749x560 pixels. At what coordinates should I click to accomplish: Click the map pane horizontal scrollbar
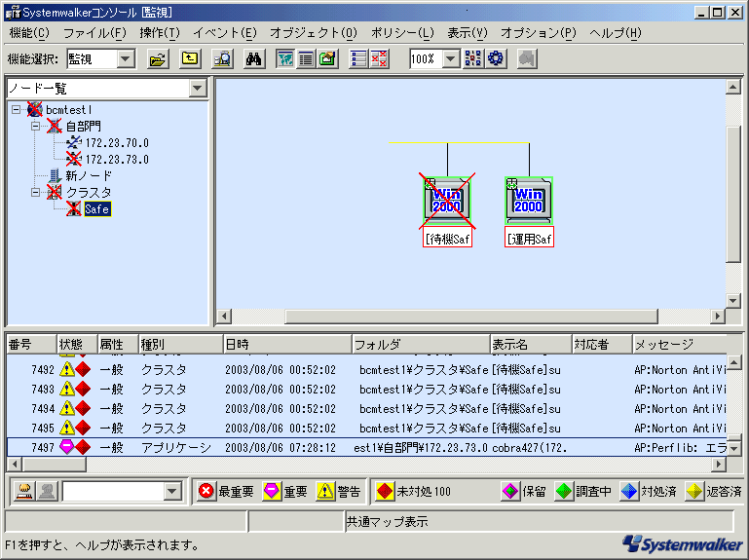pos(470,317)
